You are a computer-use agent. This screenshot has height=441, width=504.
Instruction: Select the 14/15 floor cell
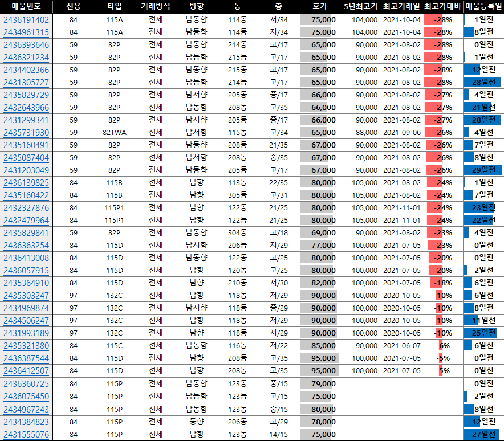tap(278, 435)
